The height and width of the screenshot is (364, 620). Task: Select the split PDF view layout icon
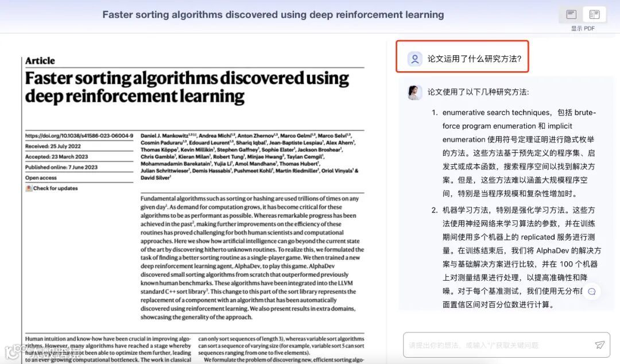(594, 14)
